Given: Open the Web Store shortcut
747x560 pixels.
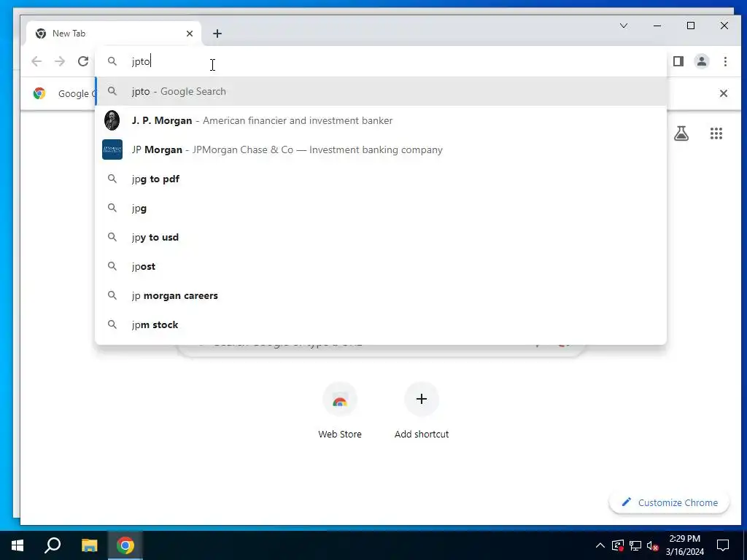Looking at the screenshot, I should [x=340, y=411].
